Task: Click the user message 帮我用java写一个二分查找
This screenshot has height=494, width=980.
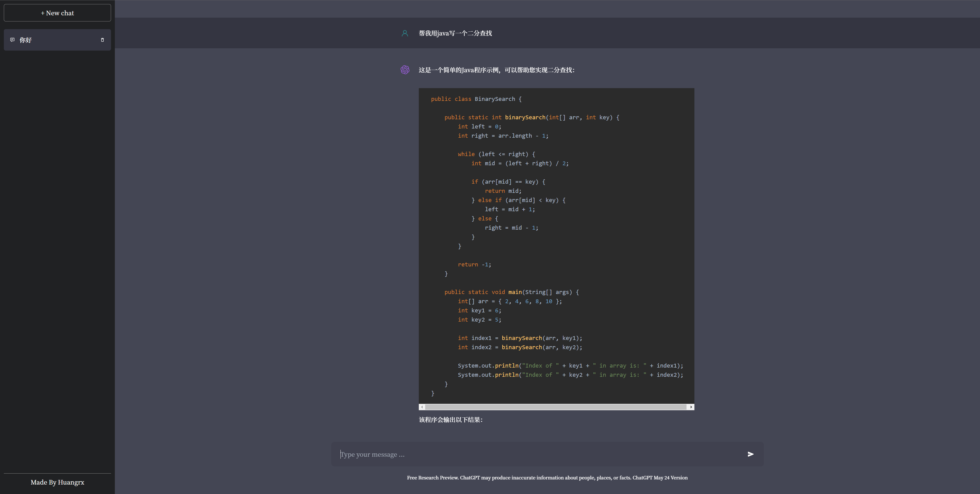Action: (455, 33)
